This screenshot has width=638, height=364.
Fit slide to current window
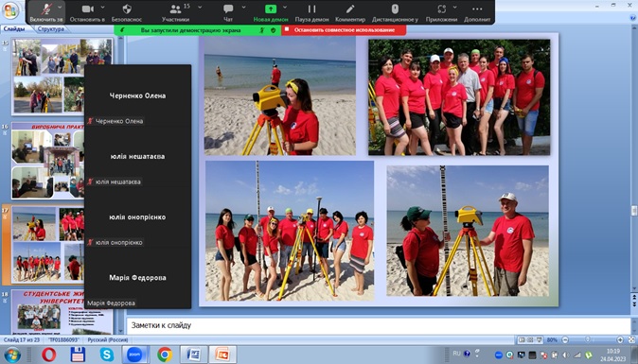(631, 339)
